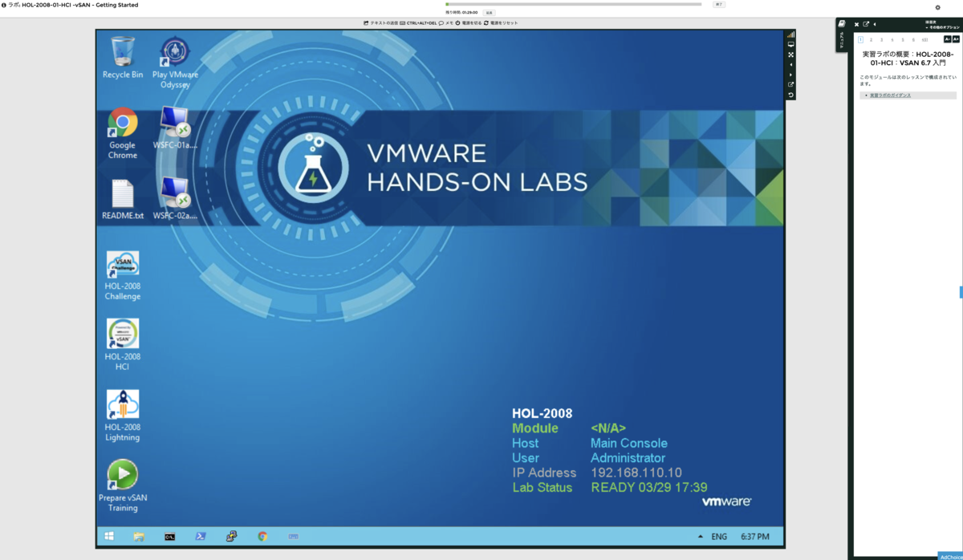This screenshot has height=560, width=963.
Task: Click the console display monitor icon
Action: [x=790, y=45]
